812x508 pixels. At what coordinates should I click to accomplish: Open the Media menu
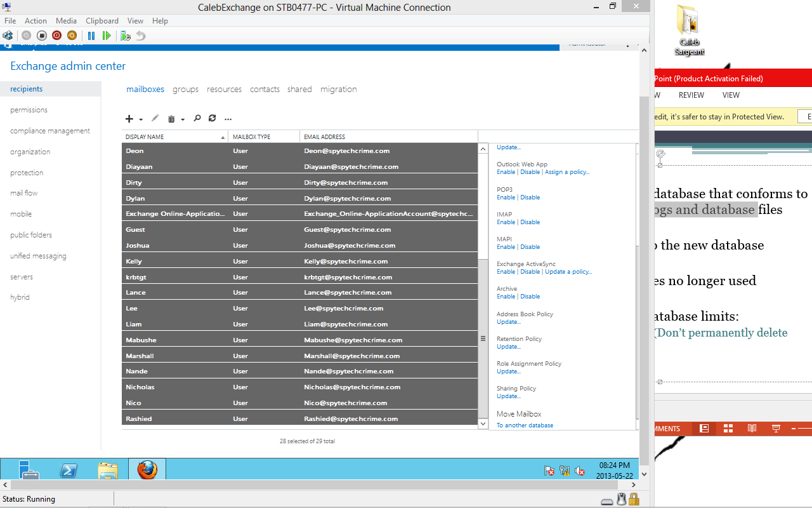66,21
